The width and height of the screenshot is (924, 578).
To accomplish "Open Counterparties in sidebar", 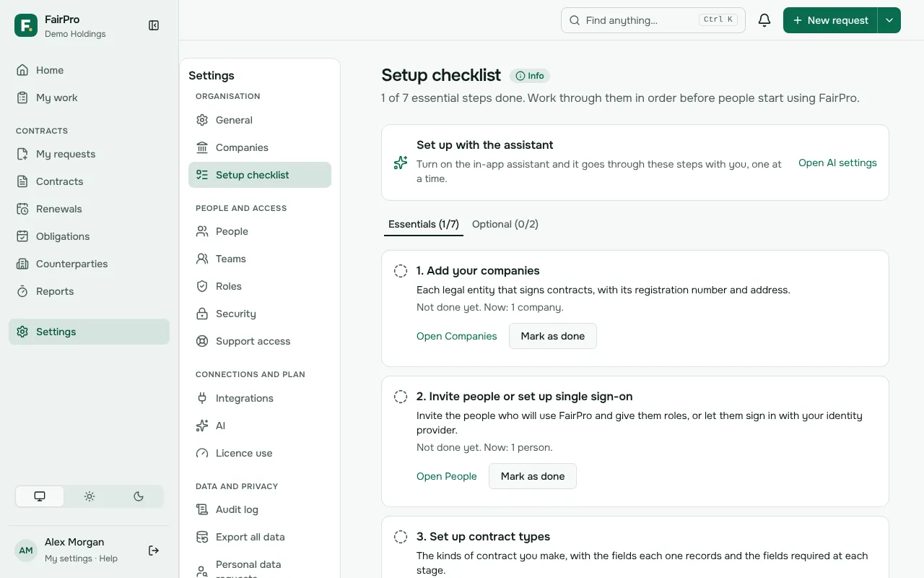I will click(89, 264).
